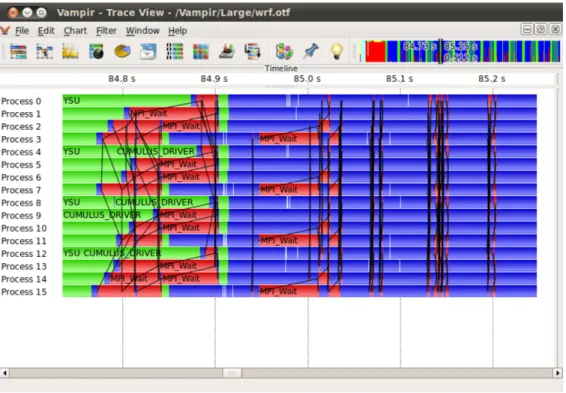Open the File menu

point(22,31)
